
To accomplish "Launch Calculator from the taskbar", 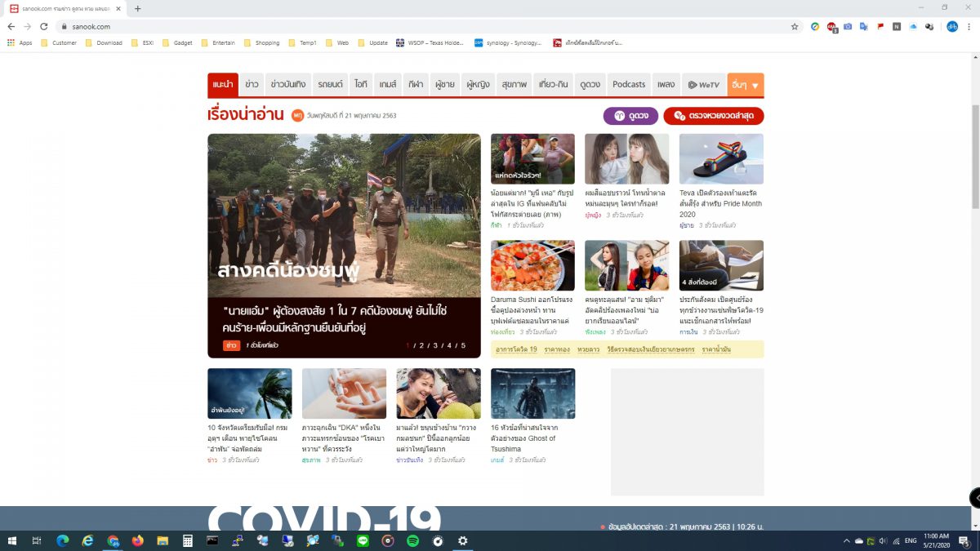I will click(x=187, y=540).
